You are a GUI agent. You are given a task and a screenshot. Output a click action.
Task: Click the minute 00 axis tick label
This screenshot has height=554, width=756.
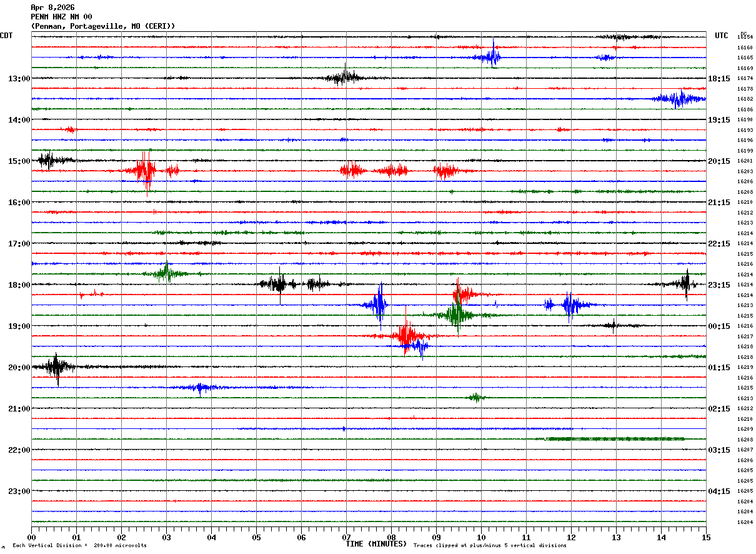click(31, 537)
